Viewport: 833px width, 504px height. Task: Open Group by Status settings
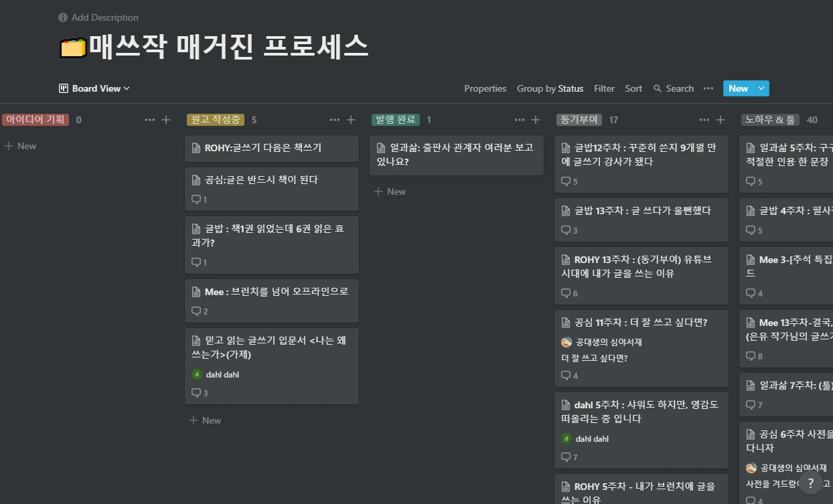[550, 88]
